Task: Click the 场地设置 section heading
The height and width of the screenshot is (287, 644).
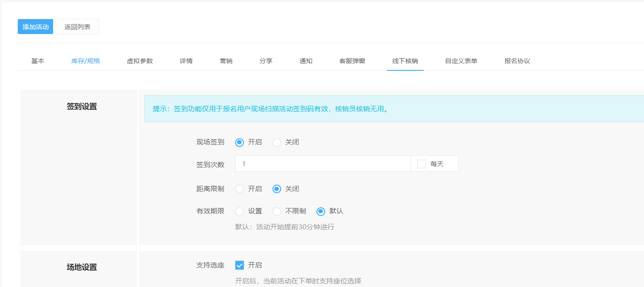Action: point(82,267)
